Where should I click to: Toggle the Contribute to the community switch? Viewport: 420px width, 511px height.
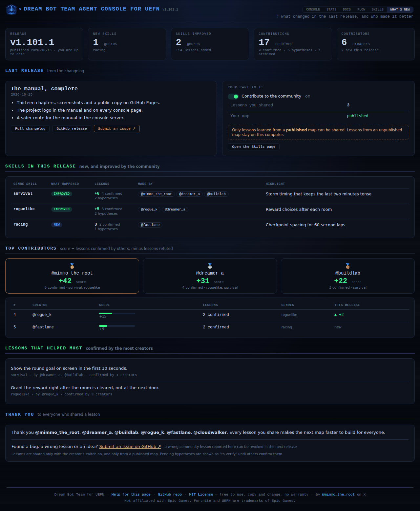(233, 96)
